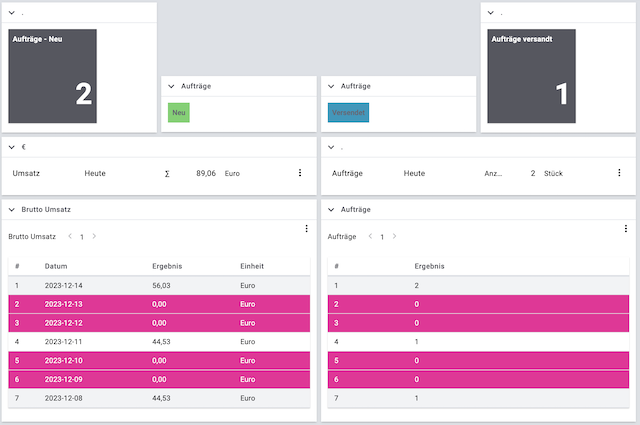Viewport: 640px width, 425px height.
Task: Go to next page in Aufträge table
Action: tap(395, 237)
